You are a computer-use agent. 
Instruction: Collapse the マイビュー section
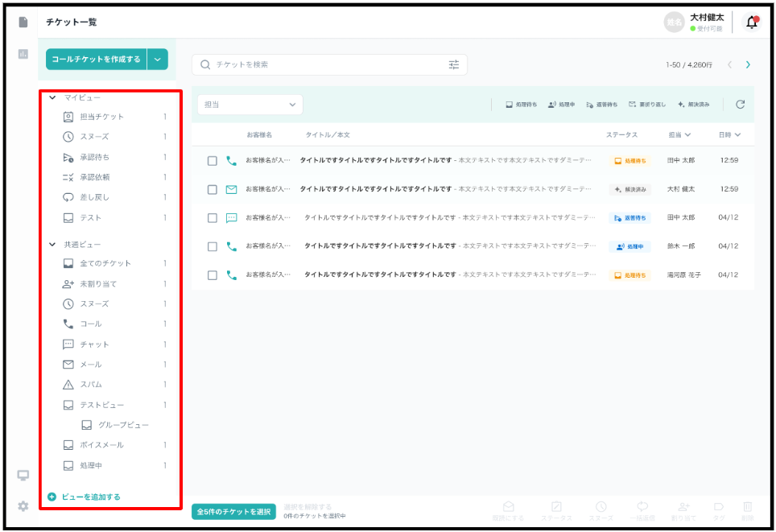53,97
